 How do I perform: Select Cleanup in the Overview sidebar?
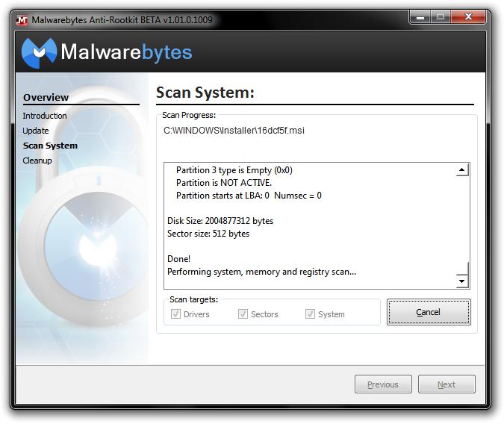pyautogui.click(x=37, y=160)
